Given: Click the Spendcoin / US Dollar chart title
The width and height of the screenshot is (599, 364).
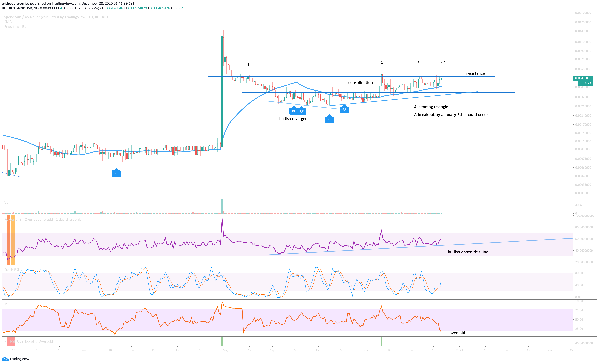Looking at the screenshot, I should pyautogui.click(x=56, y=17).
